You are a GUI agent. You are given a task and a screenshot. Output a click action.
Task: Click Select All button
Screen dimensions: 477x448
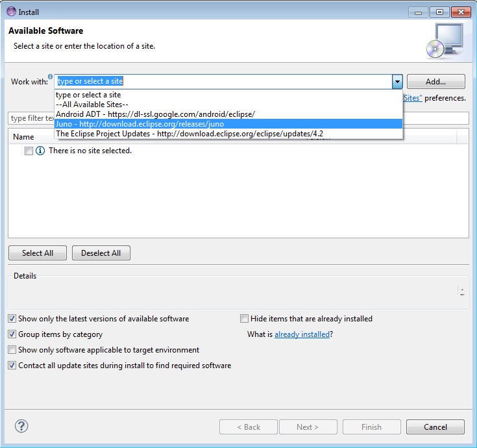(38, 253)
